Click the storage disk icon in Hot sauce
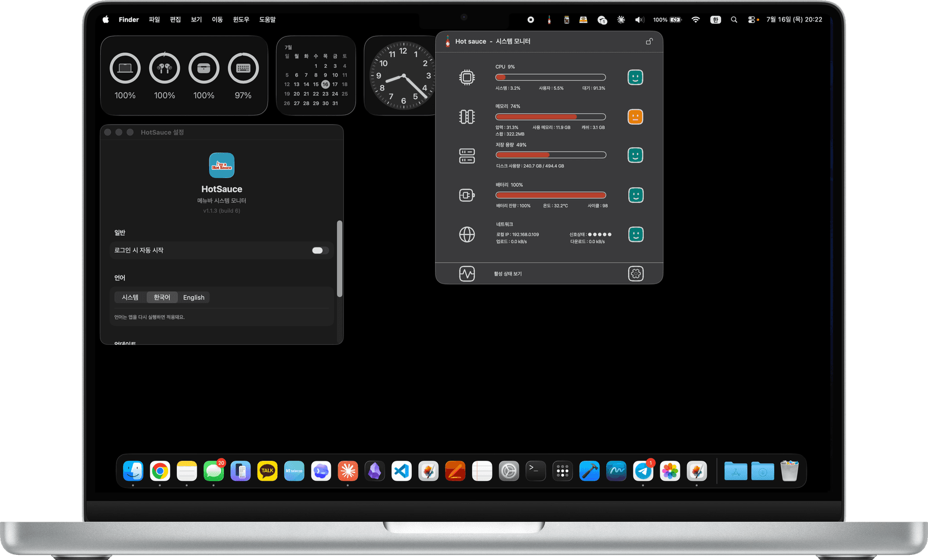Viewport: 928px width, 560px height. 467,155
